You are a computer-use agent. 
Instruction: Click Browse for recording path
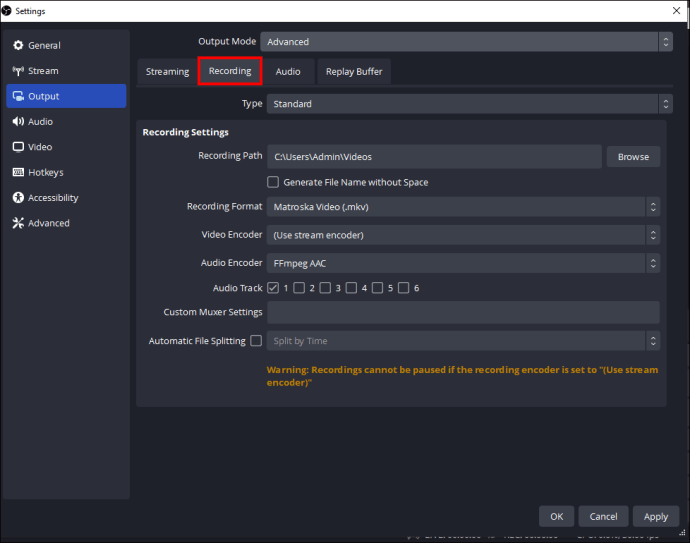click(633, 157)
